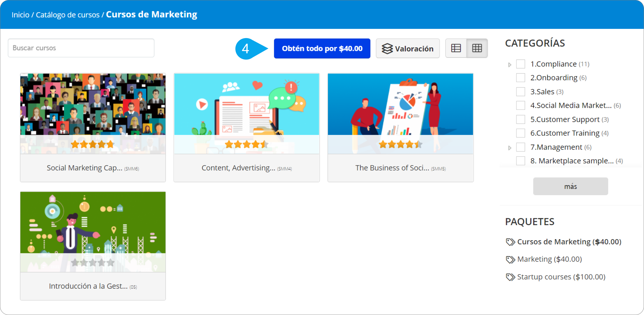Click the tag icon beside Marketing ($40.00)
Image resolution: width=644 pixels, height=315 pixels.
coord(510,260)
